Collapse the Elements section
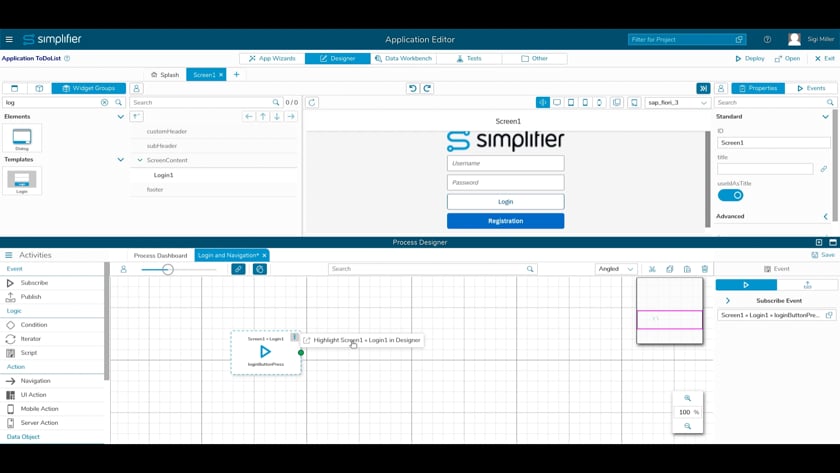Viewport: 840px width, 473px height. pos(121,116)
